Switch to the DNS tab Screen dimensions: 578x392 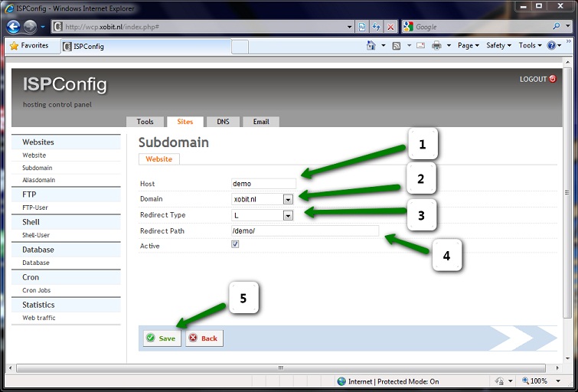223,122
